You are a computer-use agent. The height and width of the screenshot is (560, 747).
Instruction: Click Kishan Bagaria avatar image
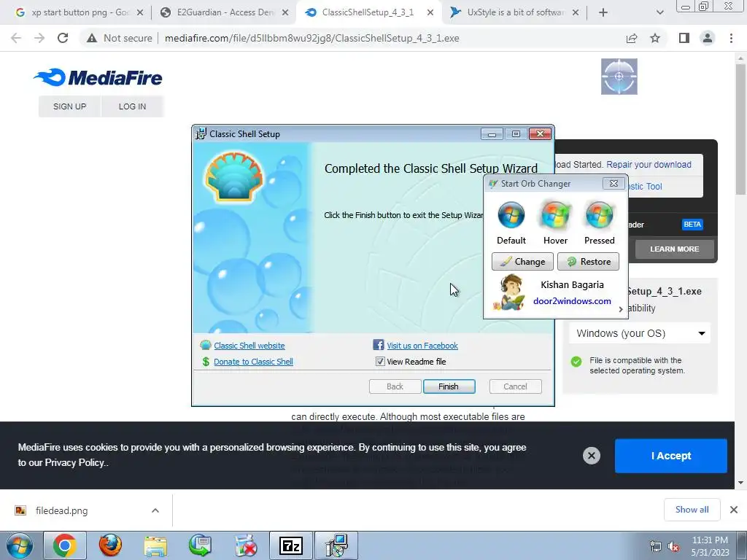coord(508,292)
